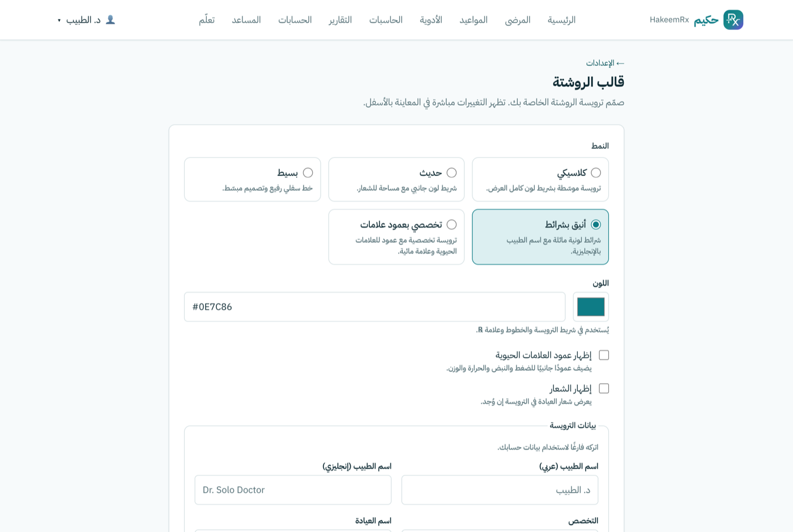Select the حديث style radio
The height and width of the screenshot is (532, 793).
(x=451, y=173)
